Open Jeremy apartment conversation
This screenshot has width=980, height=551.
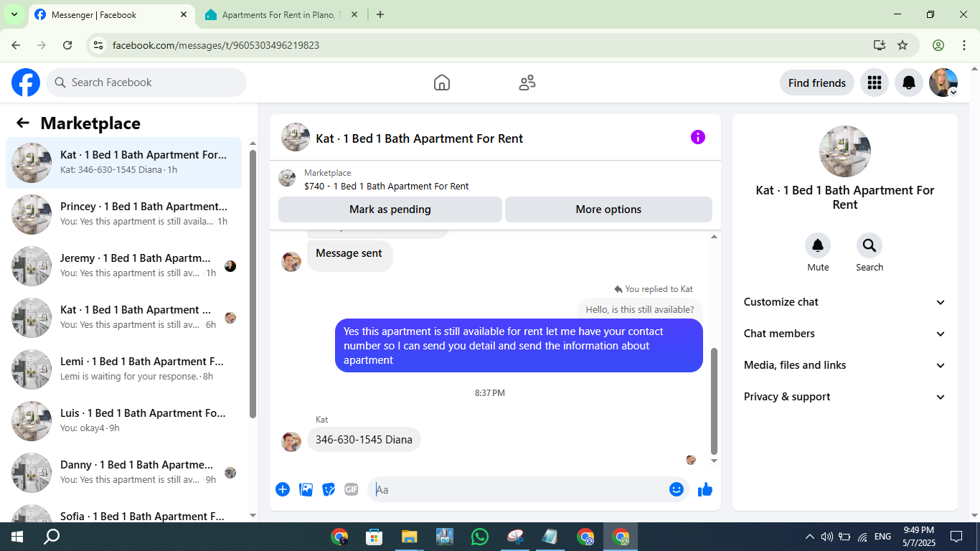pyautogui.click(x=124, y=266)
